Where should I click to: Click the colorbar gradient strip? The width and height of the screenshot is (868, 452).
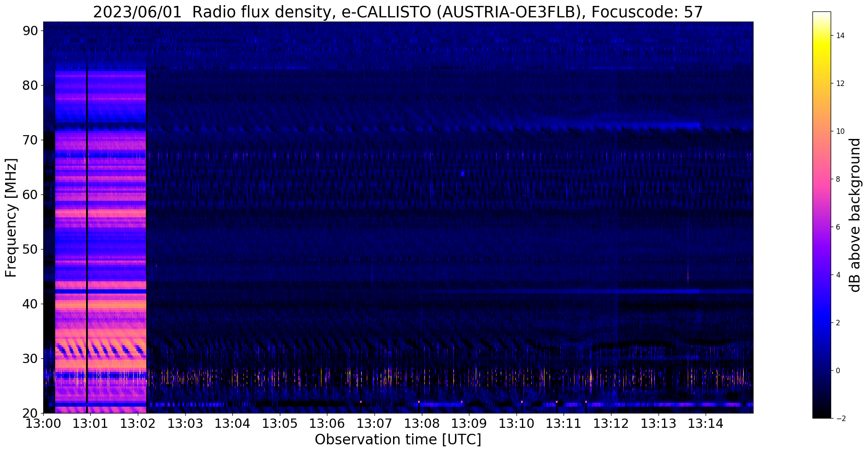click(x=821, y=215)
